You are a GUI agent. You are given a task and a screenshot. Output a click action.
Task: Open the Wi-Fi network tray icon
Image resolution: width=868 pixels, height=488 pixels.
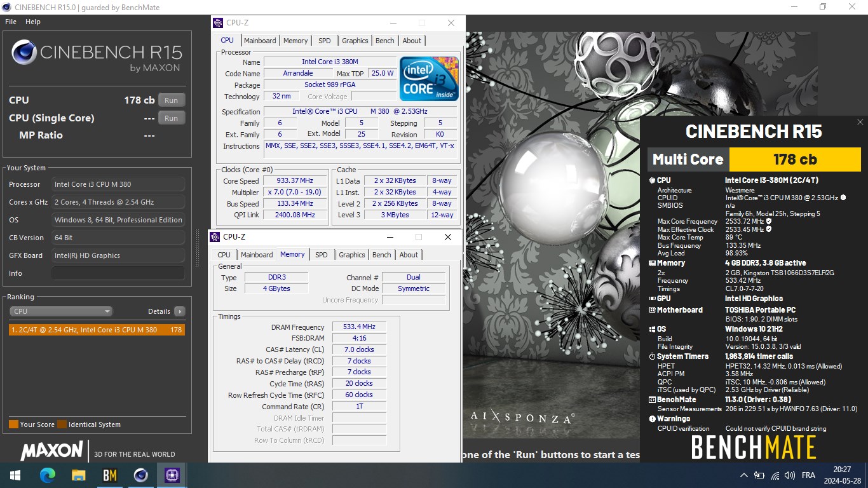pos(775,475)
